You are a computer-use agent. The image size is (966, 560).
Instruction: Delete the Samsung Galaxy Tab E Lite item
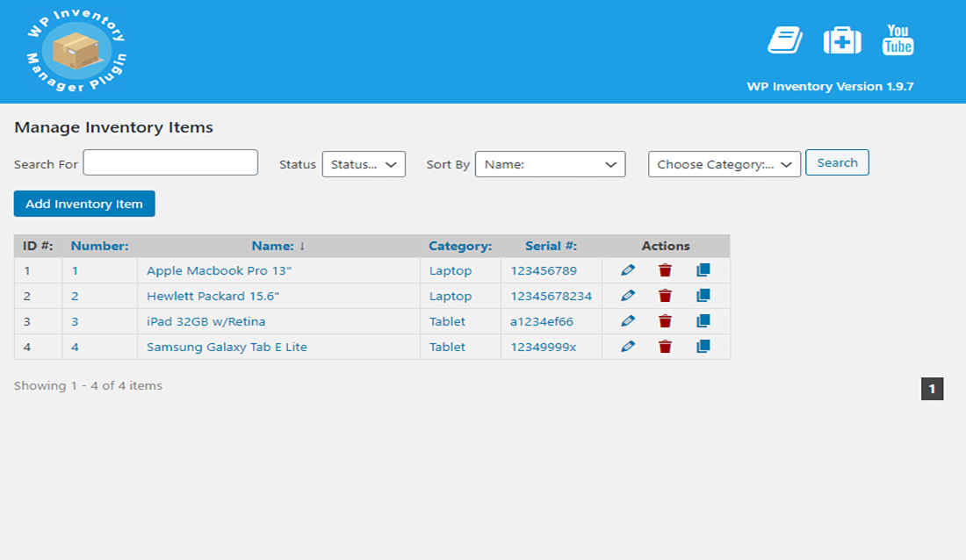click(665, 347)
